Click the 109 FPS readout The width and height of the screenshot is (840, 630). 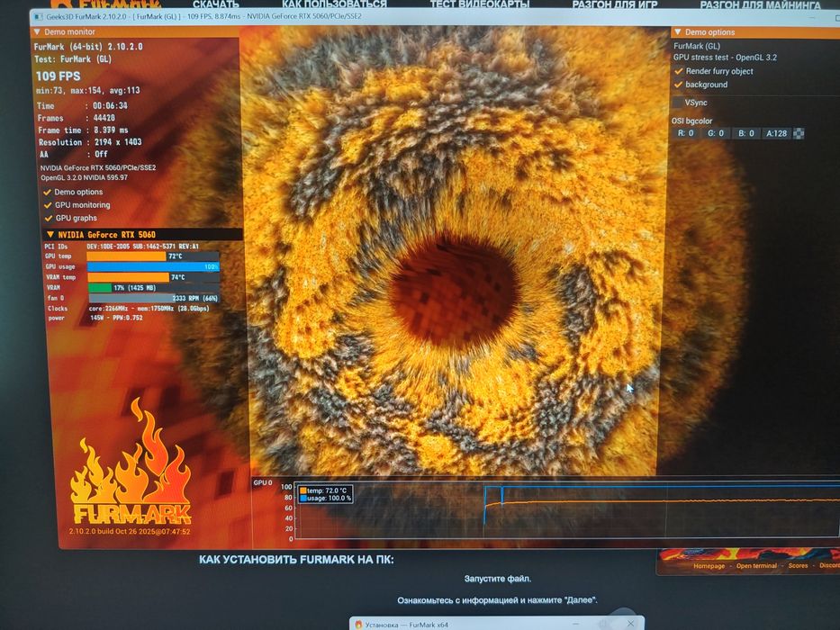click(58, 76)
